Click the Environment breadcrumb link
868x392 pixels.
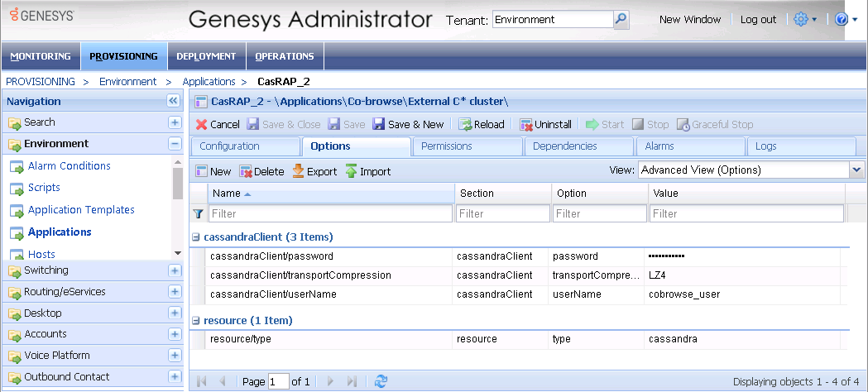128,82
